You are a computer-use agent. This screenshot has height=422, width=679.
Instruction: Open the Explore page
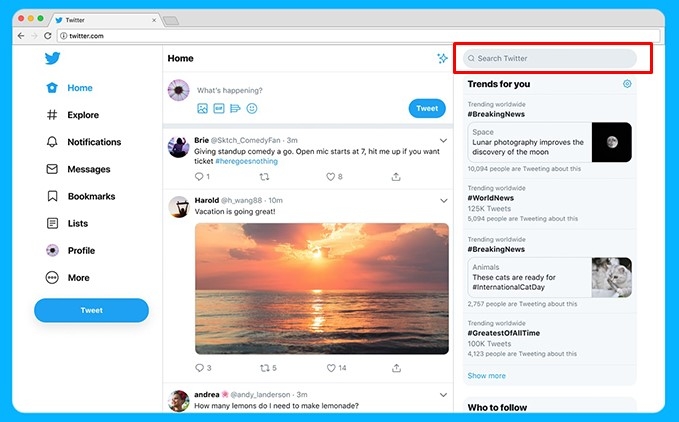click(x=72, y=115)
